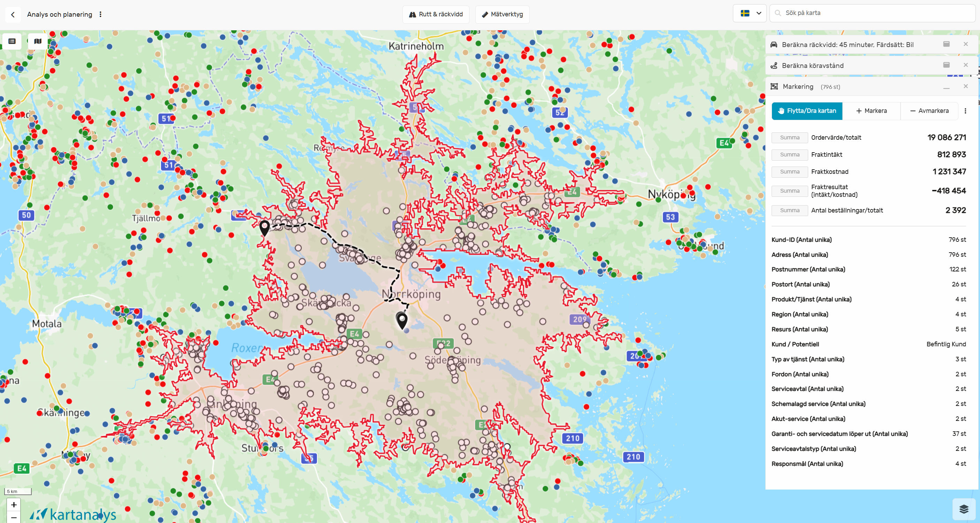Activate the Flytta/Dra kartan mode

point(807,111)
